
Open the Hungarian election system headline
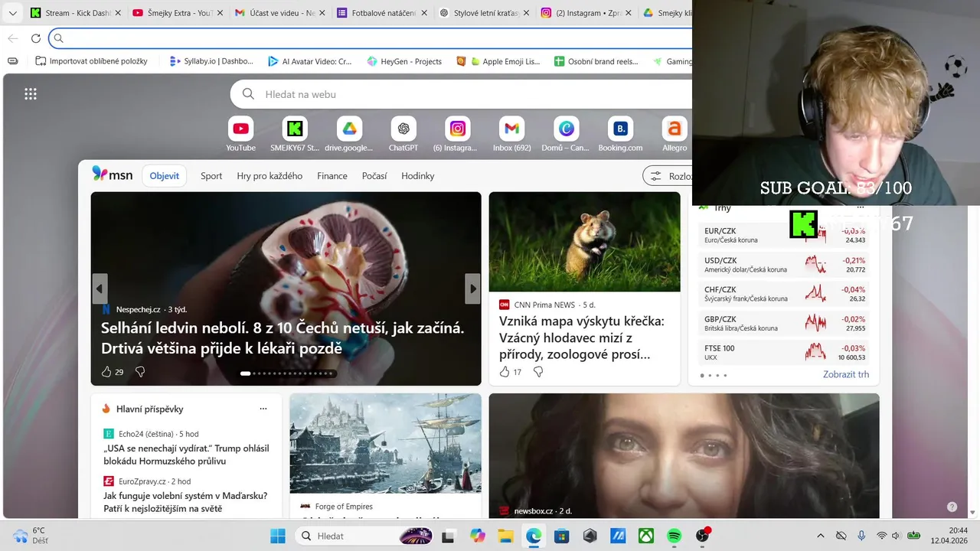pos(185,502)
